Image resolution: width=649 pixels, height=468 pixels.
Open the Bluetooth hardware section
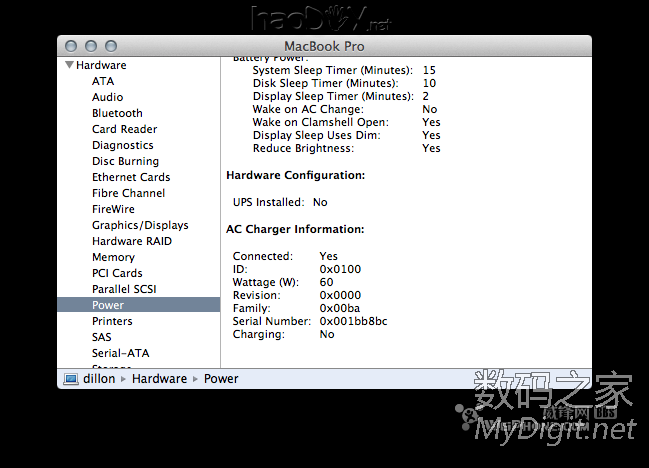(117, 113)
